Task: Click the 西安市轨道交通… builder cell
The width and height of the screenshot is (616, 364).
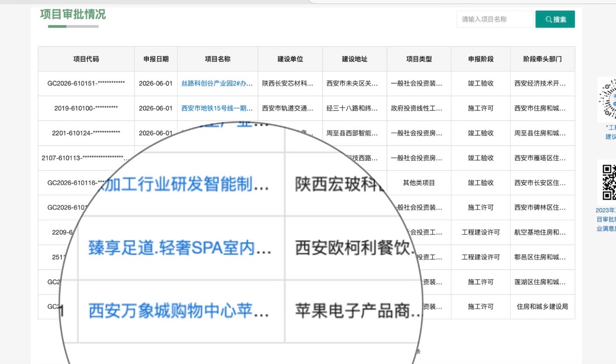Action: (x=288, y=108)
